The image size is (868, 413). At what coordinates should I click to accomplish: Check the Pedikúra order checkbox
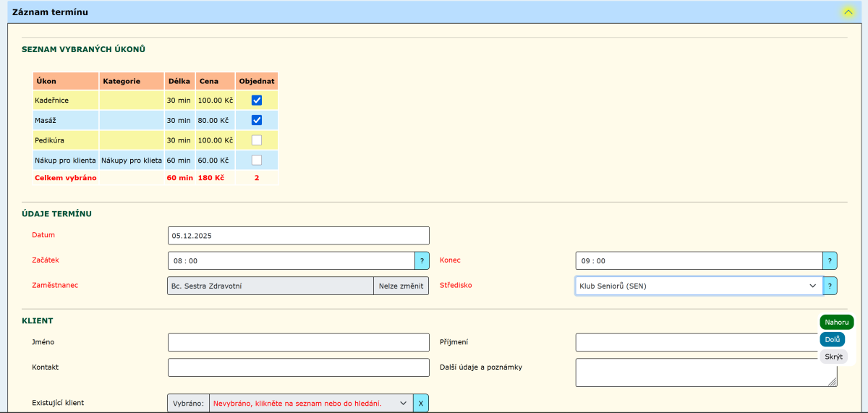tap(257, 140)
